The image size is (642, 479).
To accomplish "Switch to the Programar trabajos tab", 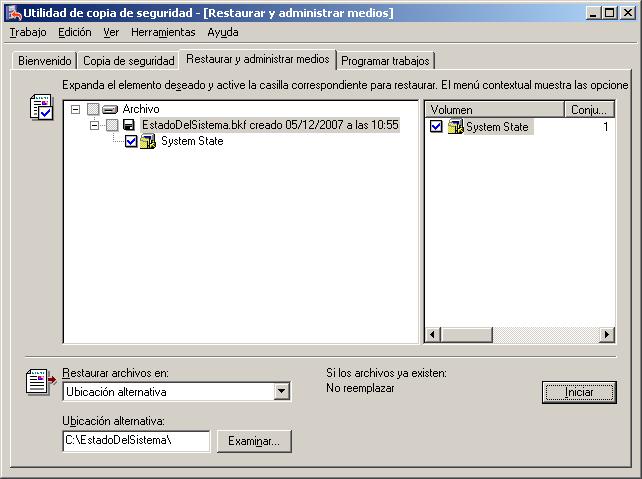I will (x=385, y=61).
